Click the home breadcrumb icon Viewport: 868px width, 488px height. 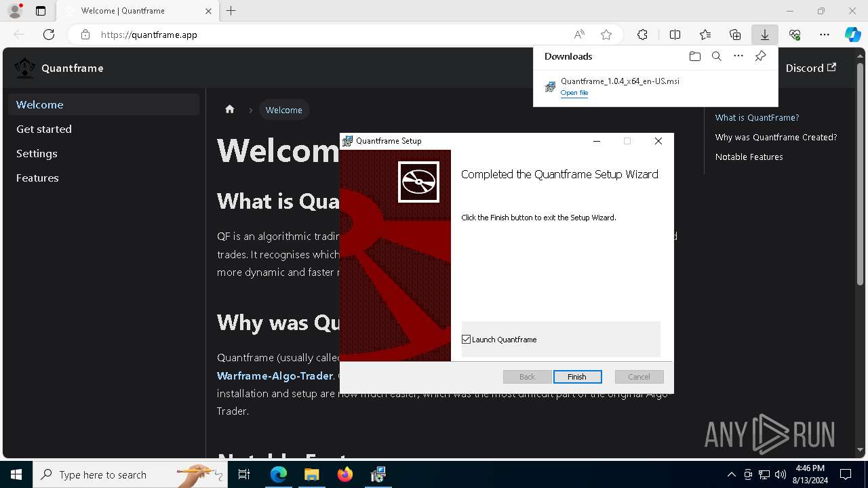coord(230,109)
